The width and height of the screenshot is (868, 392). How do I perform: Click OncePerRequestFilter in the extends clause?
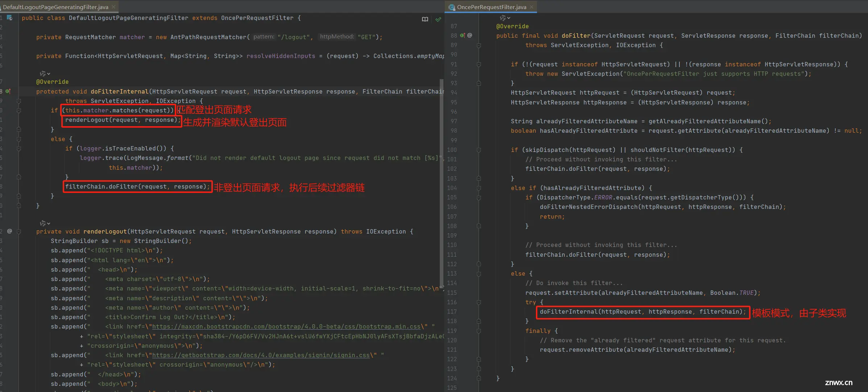click(x=257, y=18)
